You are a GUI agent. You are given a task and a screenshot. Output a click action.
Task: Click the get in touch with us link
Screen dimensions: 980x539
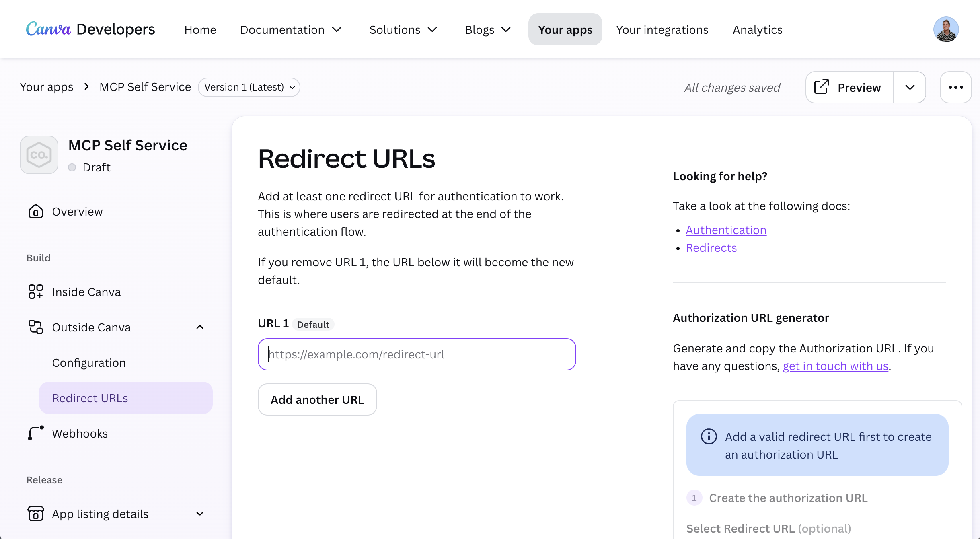pyautogui.click(x=835, y=366)
